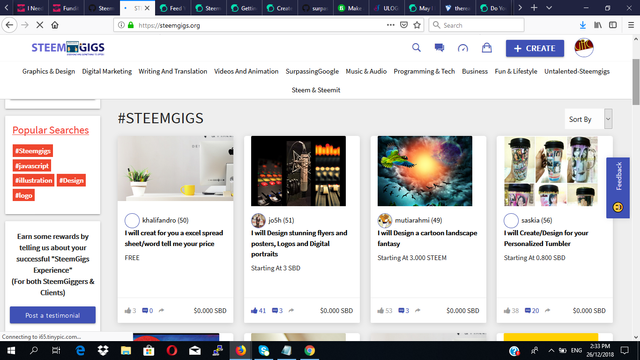Upvote the saskia tumbler gig
This screenshot has height=360, width=640.
tap(507, 311)
